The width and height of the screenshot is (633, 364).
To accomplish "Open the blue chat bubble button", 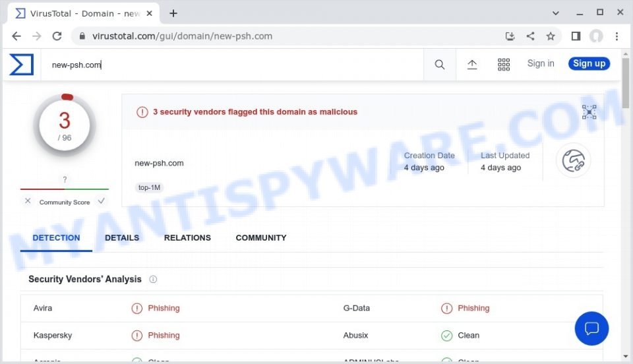I will (591, 328).
